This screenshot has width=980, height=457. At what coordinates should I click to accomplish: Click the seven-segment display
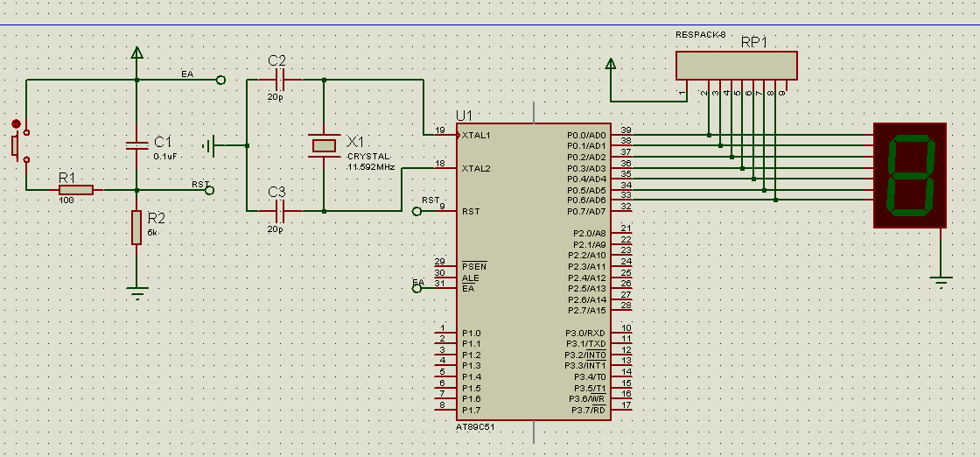[x=910, y=175]
